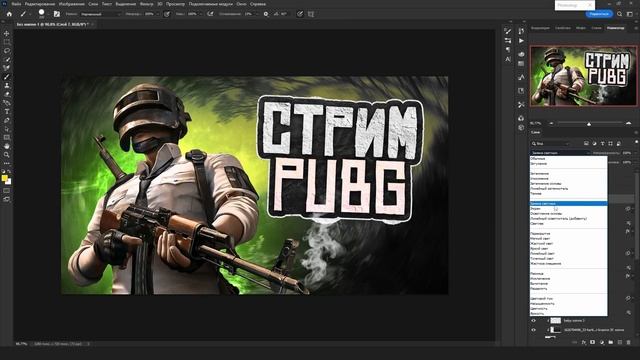Image resolution: width=640 pixels, height=360 pixels.
Task: Toggle pixel layer filter in Layers panel
Action: point(586,144)
